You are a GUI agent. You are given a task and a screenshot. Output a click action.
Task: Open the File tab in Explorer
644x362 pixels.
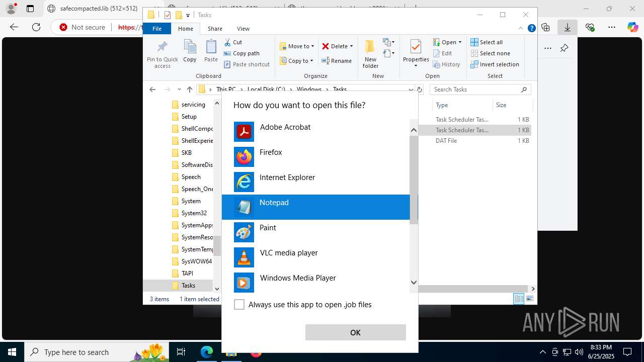click(x=157, y=29)
